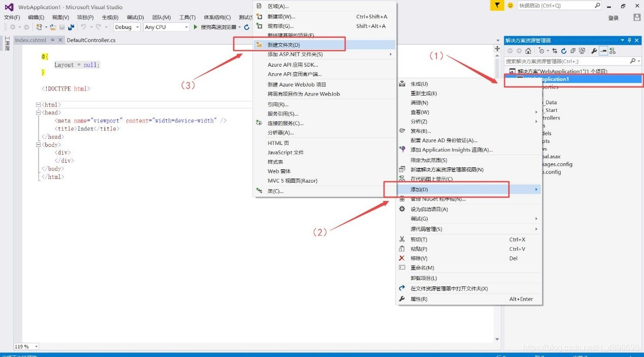Open the 文件(F) menu
The width and height of the screenshot is (644, 357).
coord(12,17)
